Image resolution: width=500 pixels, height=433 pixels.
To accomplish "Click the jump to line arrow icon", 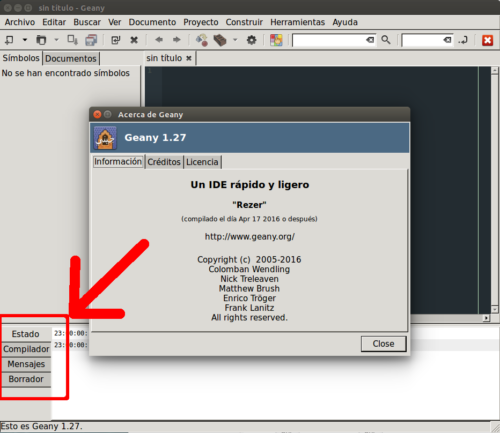I will click(463, 40).
